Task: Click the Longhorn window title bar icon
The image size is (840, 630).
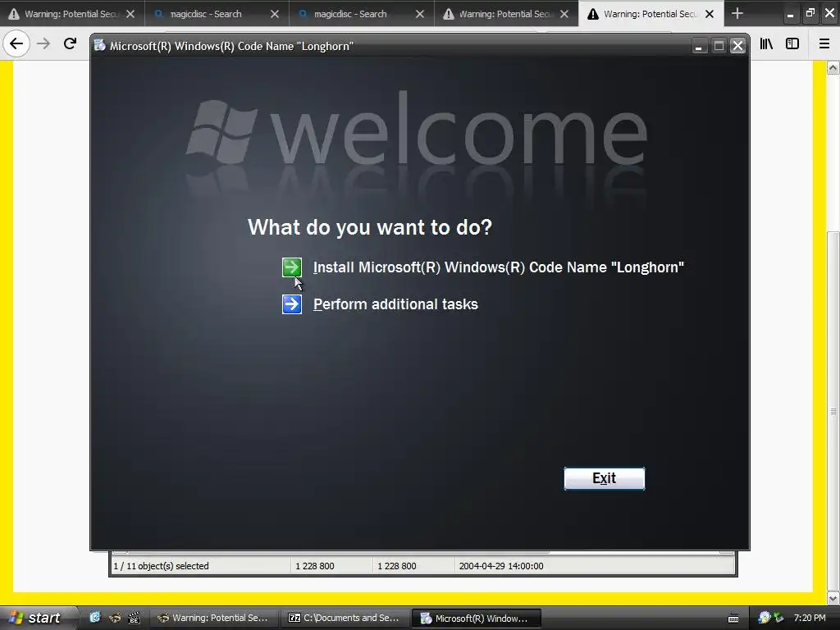Action: tap(99, 46)
